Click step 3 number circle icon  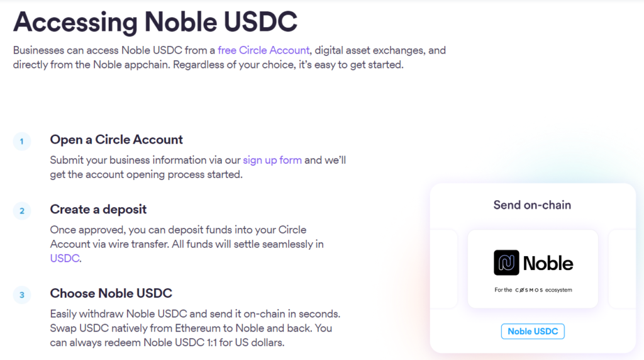[22, 294]
